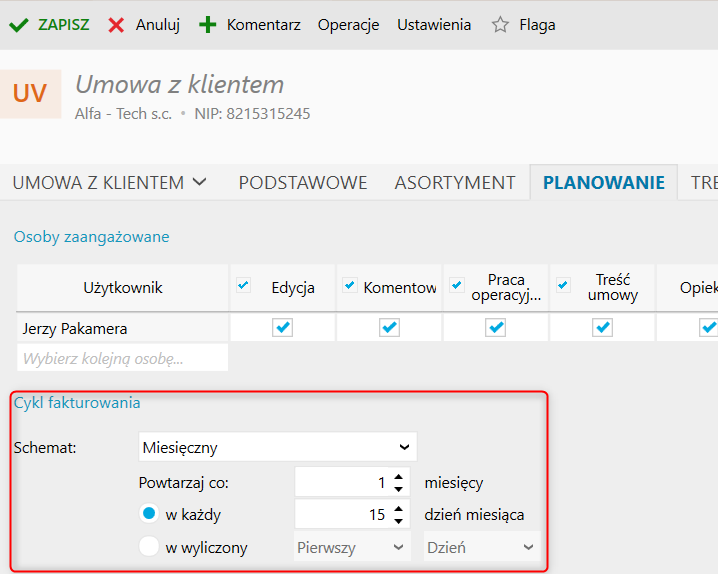Open the Ustawienia menu
This screenshot has width=718, height=574.
(x=434, y=25)
